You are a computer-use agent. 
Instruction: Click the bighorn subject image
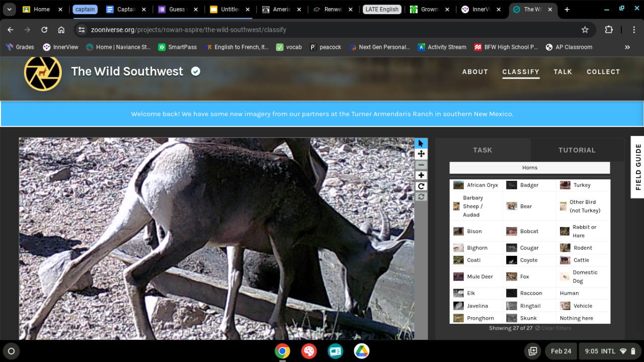pyautogui.click(x=216, y=239)
